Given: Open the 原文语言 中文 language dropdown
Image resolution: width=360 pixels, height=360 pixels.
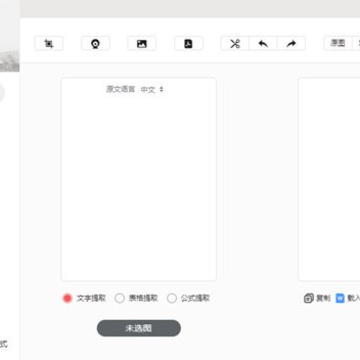Looking at the screenshot, I should click(x=152, y=89).
